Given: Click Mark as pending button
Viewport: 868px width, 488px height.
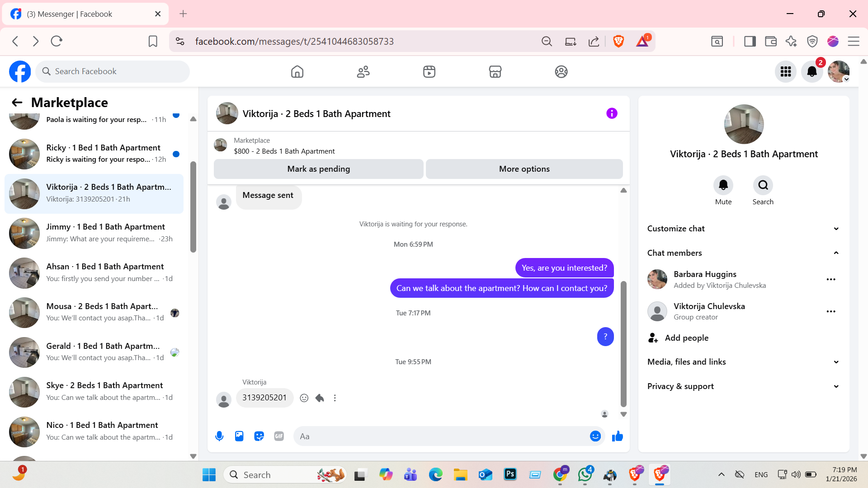Looking at the screenshot, I should coord(318,169).
